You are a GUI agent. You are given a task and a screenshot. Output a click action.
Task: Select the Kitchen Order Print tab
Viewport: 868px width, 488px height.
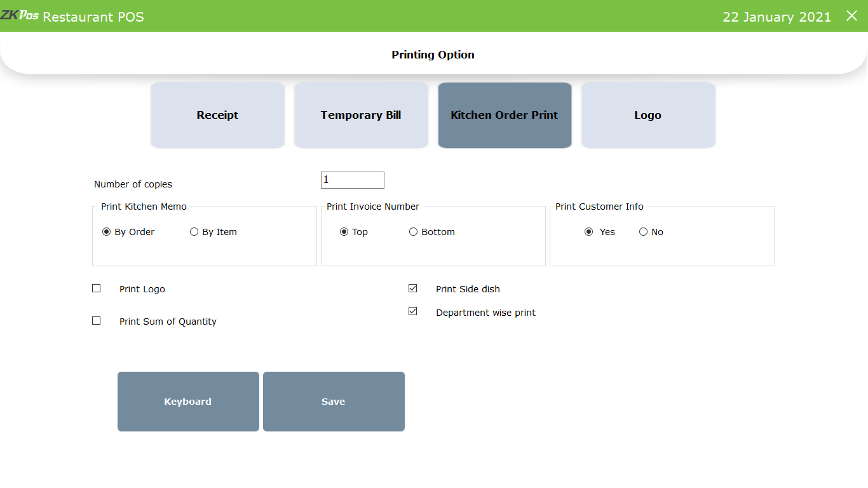(x=505, y=115)
